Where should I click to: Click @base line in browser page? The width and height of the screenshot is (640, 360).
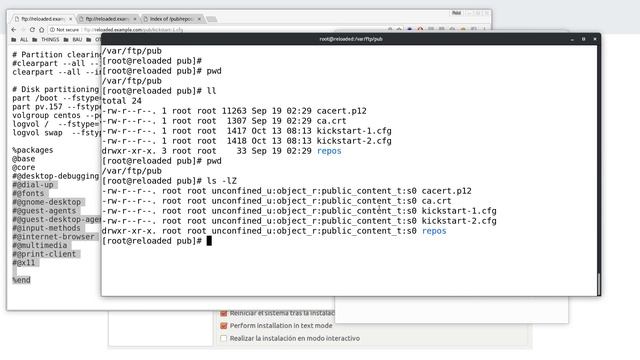(x=24, y=159)
